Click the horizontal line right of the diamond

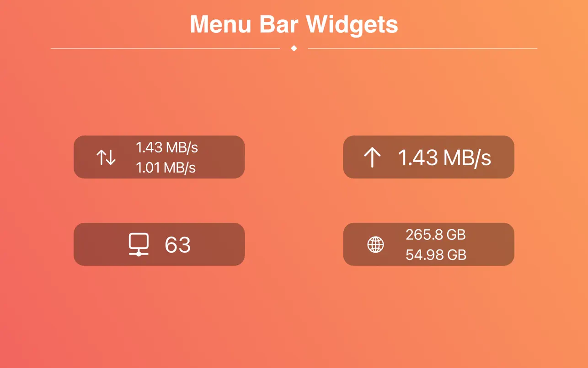(x=422, y=48)
